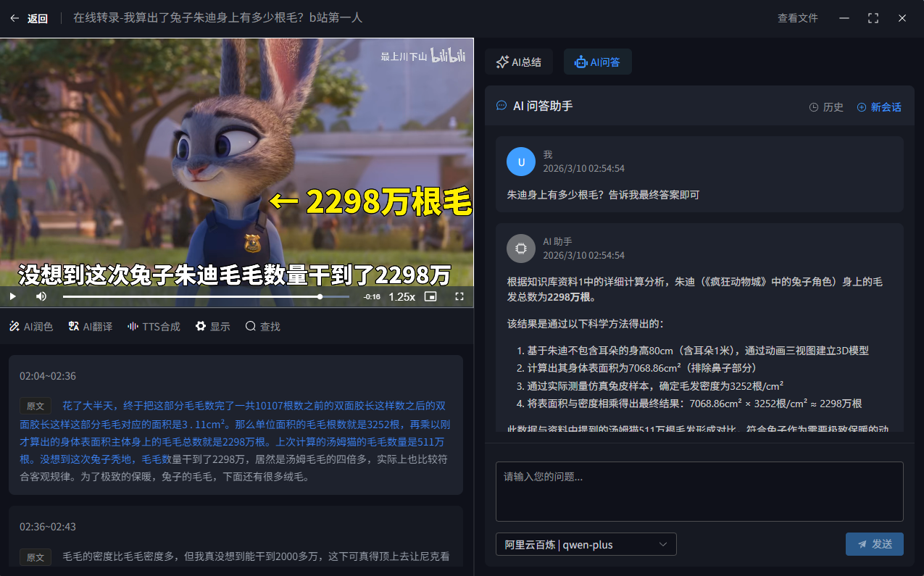924x576 pixels.
Task: Click the back arrow icon
Action: click(x=14, y=18)
